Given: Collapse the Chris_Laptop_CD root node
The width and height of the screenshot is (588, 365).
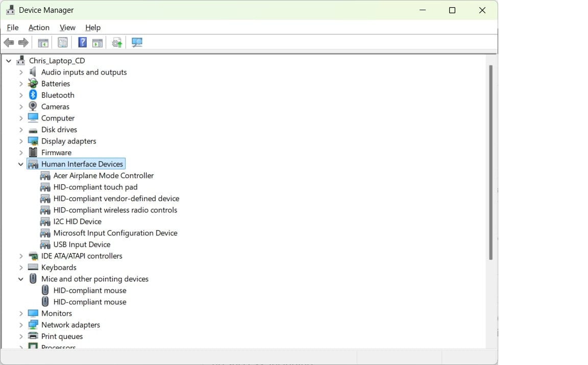Looking at the screenshot, I should [9, 61].
